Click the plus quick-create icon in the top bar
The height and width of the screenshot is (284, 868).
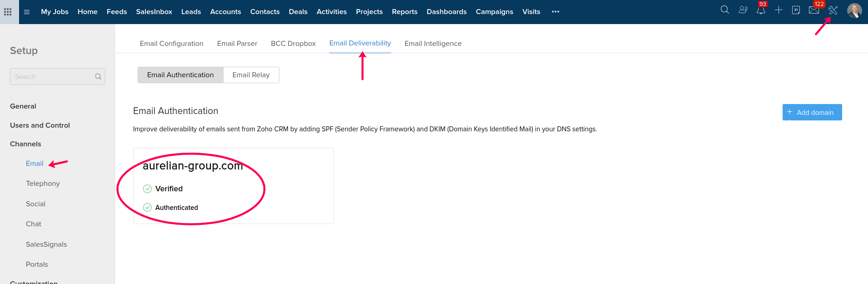(x=779, y=10)
